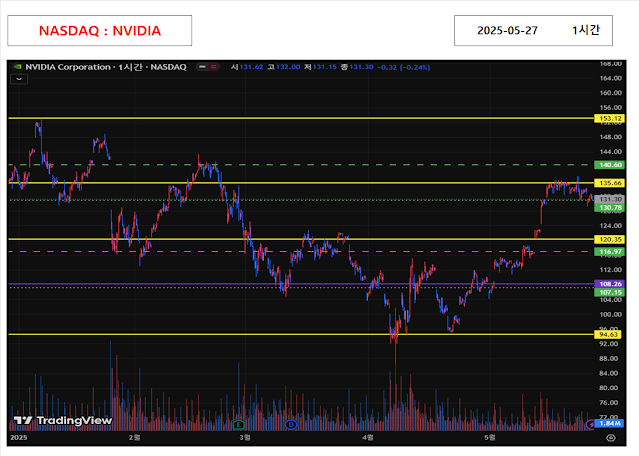Click the 2월 label on time axis
The image size is (639, 456).
pyautogui.click(x=134, y=437)
